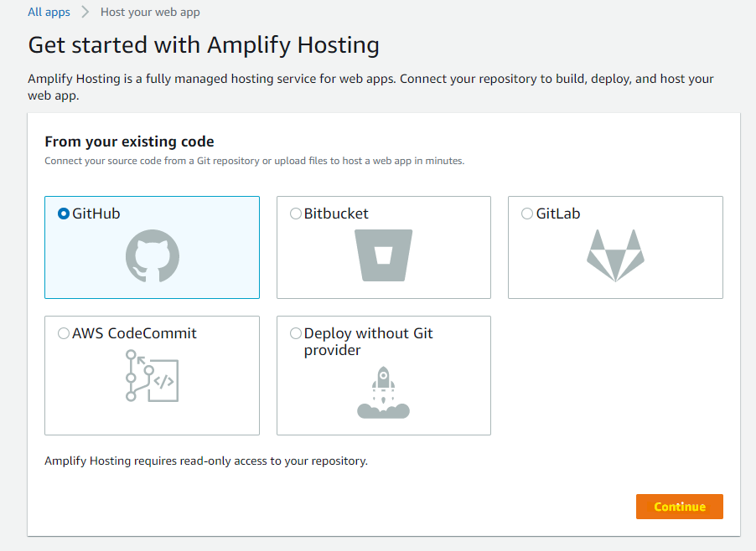Screen dimensions: 756x551
Task: Click the GitLab fox logo
Action: coord(615,255)
